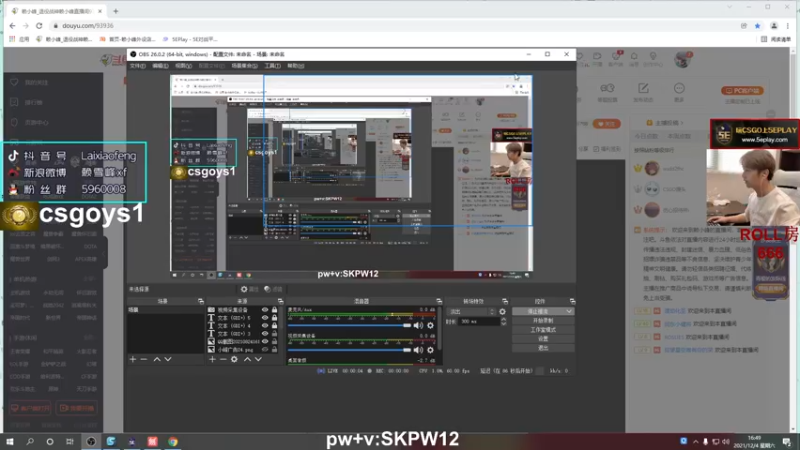Open settings gear of second mixer channel

click(x=431, y=350)
